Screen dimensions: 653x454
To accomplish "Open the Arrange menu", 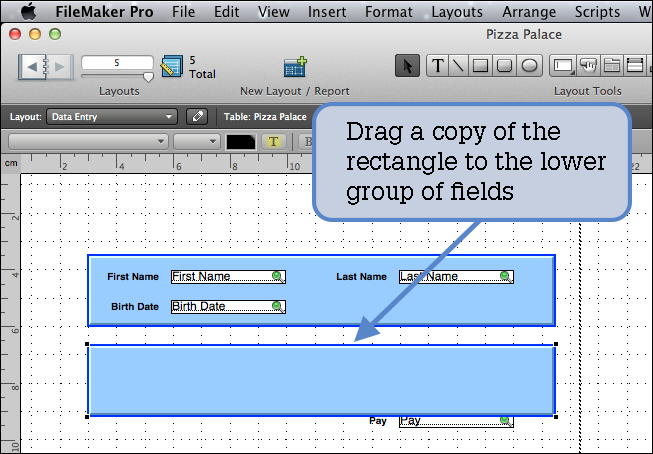I will point(529,12).
